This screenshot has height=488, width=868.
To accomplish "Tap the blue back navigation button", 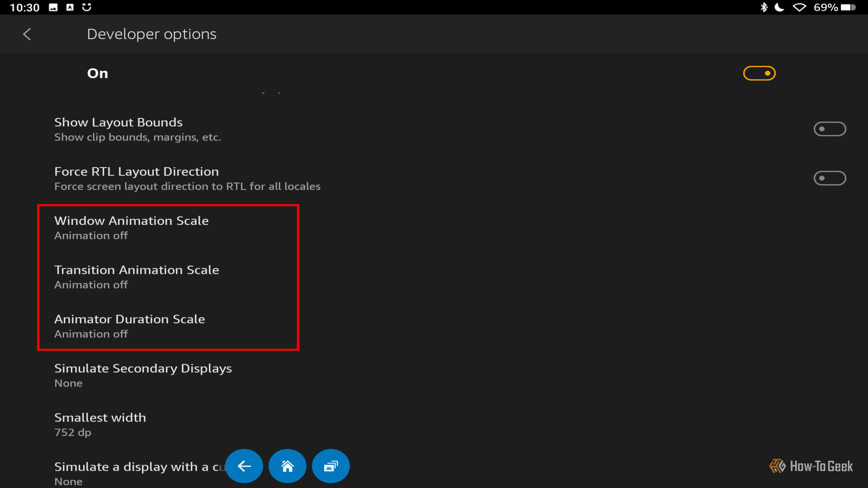I will coord(244,466).
